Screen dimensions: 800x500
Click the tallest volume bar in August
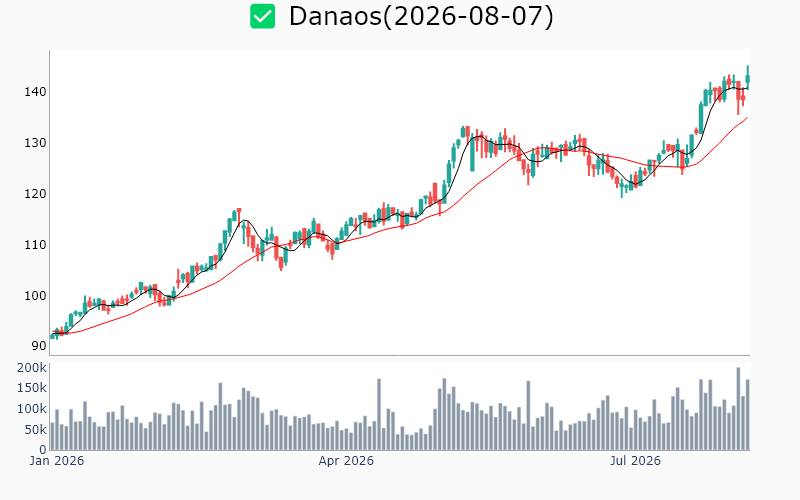point(738,409)
